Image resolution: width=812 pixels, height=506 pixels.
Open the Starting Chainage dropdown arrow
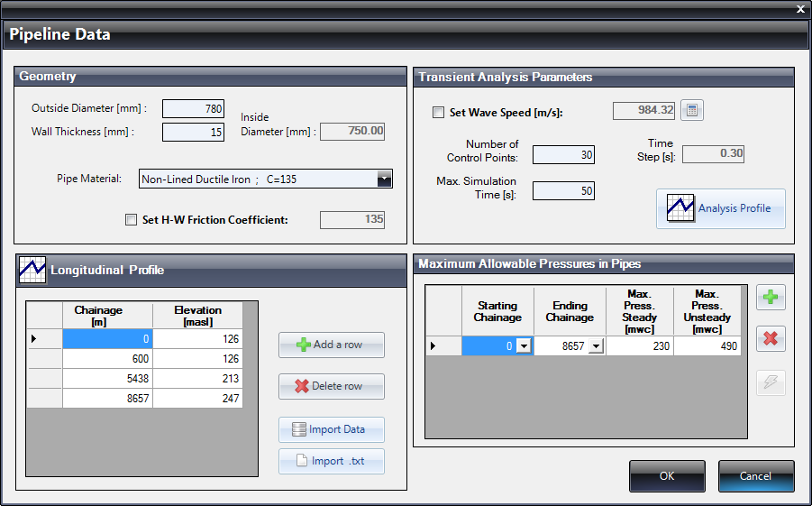coord(524,346)
